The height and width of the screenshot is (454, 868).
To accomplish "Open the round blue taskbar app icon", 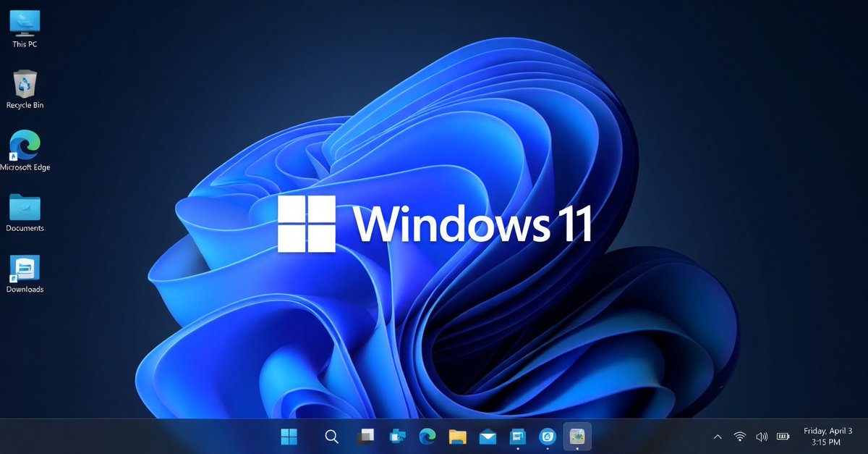I will 547,437.
